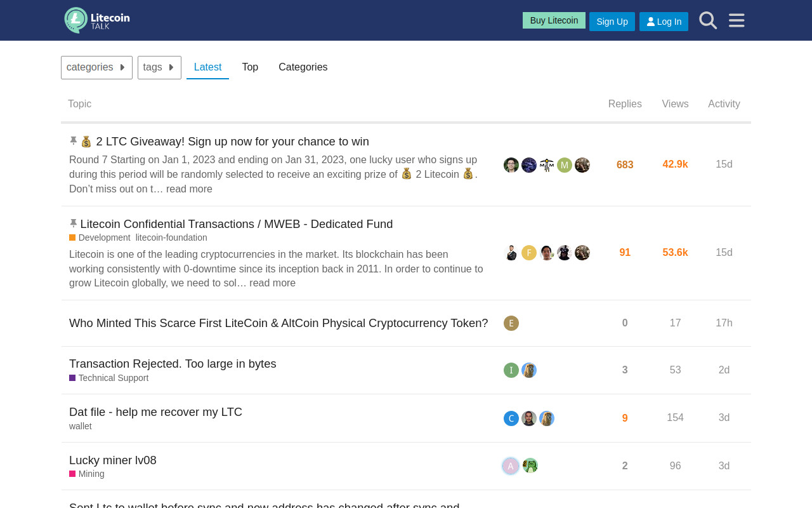Click third avatar in MWEB topic row
This screenshot has width=812, height=508.
click(x=547, y=253)
